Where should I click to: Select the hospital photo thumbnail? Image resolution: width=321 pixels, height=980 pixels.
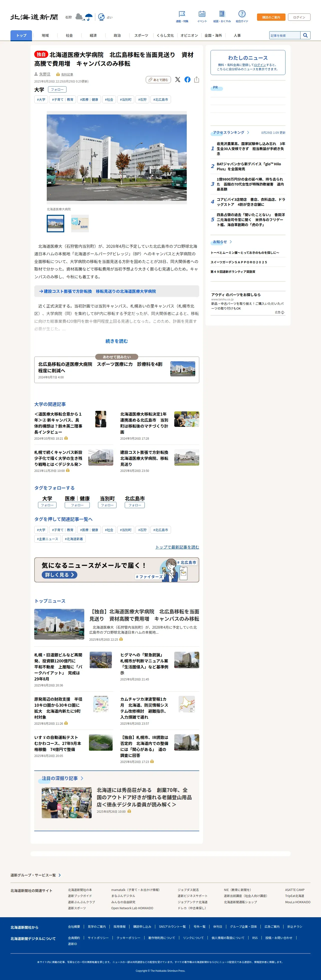tap(55, 223)
